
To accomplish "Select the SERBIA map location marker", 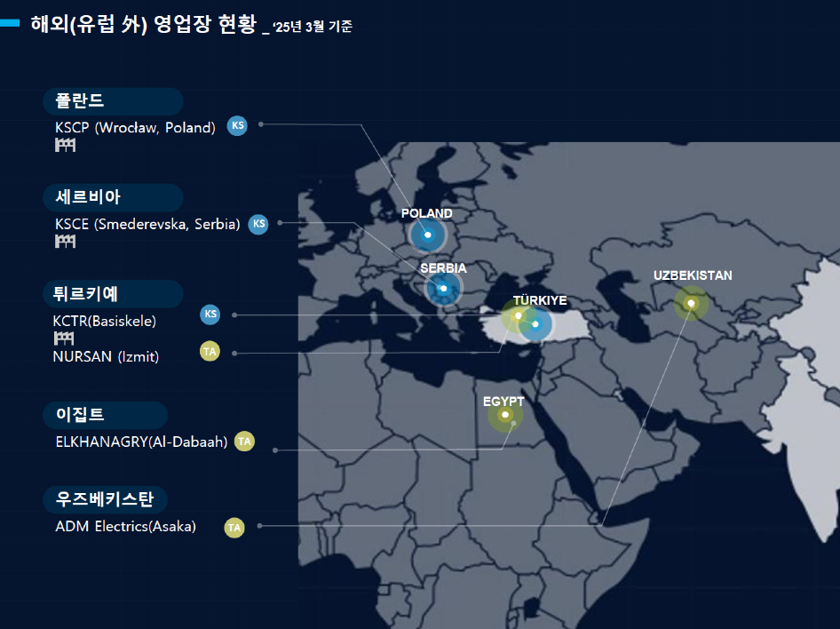I will click(443, 289).
